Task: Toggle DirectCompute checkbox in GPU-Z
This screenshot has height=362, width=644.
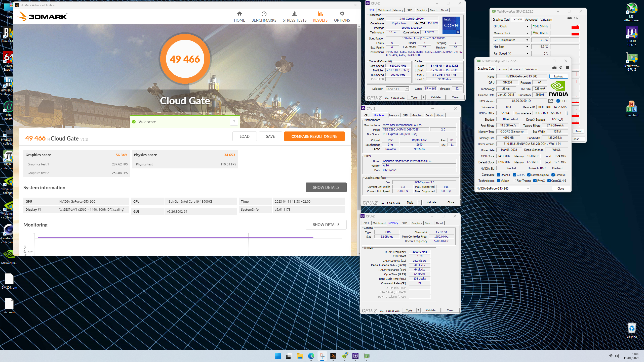Action: point(529,175)
